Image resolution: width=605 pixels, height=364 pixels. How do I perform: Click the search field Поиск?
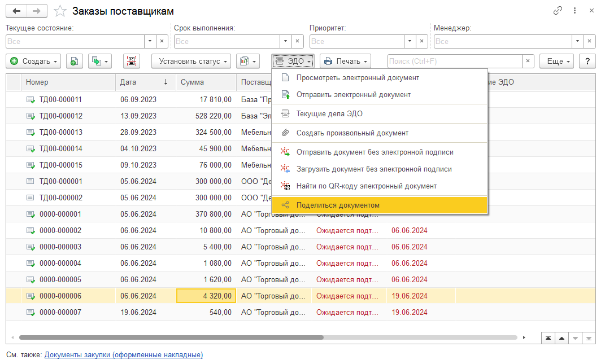point(454,62)
